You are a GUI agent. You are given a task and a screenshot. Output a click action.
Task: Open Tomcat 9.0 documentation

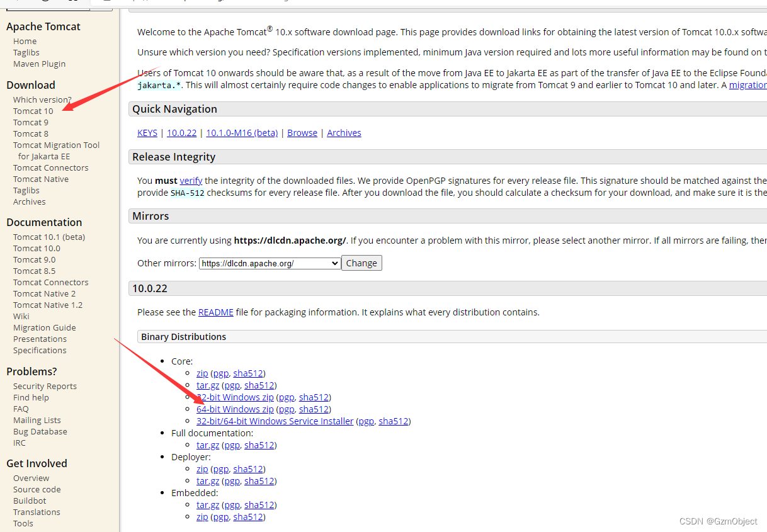coord(35,259)
